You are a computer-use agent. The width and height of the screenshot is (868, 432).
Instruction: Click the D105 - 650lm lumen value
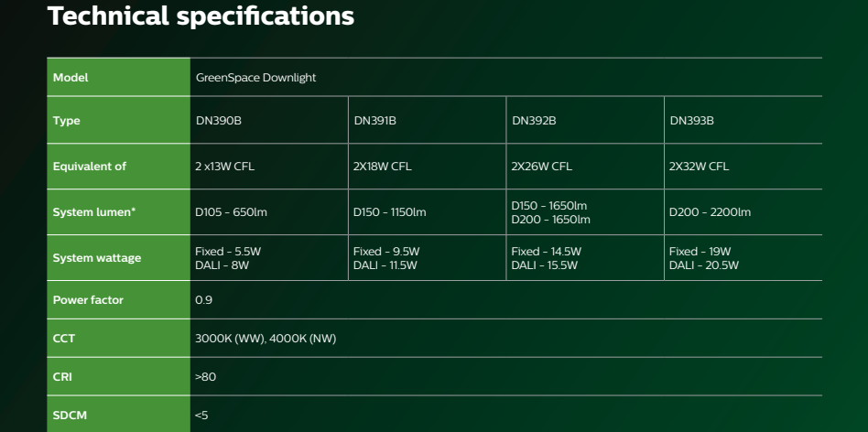click(231, 213)
